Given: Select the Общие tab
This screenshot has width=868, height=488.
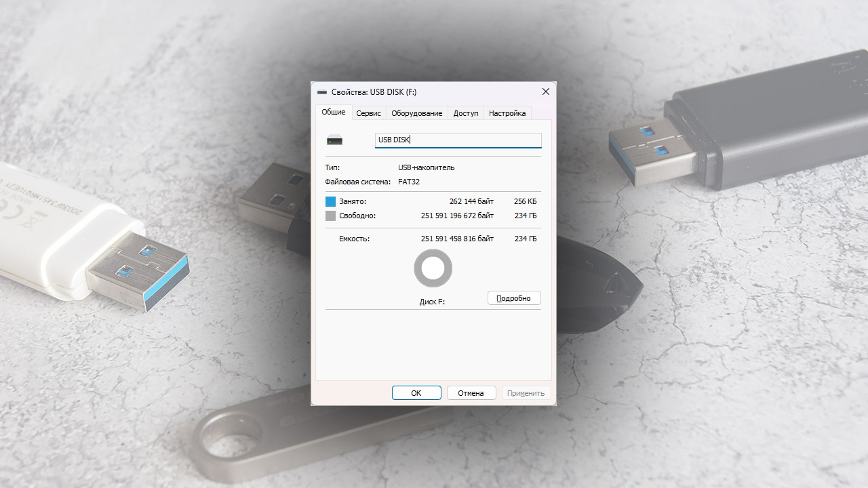Looking at the screenshot, I should [334, 112].
